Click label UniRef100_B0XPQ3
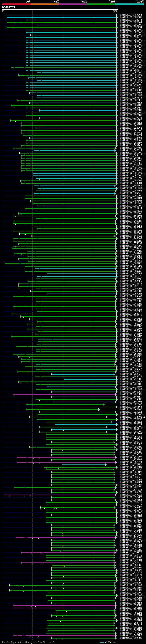The image size is (146, 644). (x=131, y=638)
